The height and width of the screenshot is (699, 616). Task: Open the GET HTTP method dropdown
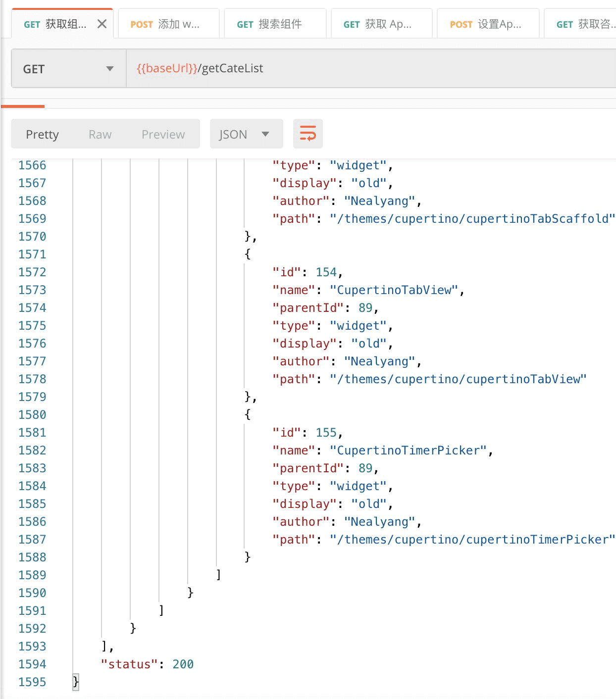(x=68, y=69)
